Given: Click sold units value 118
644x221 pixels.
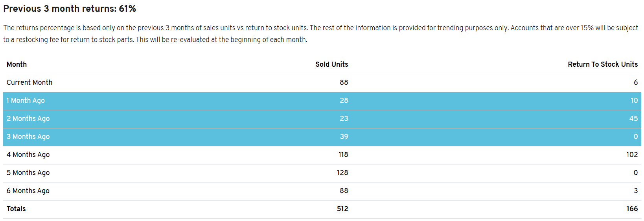Looking at the screenshot, I should pos(343,155).
